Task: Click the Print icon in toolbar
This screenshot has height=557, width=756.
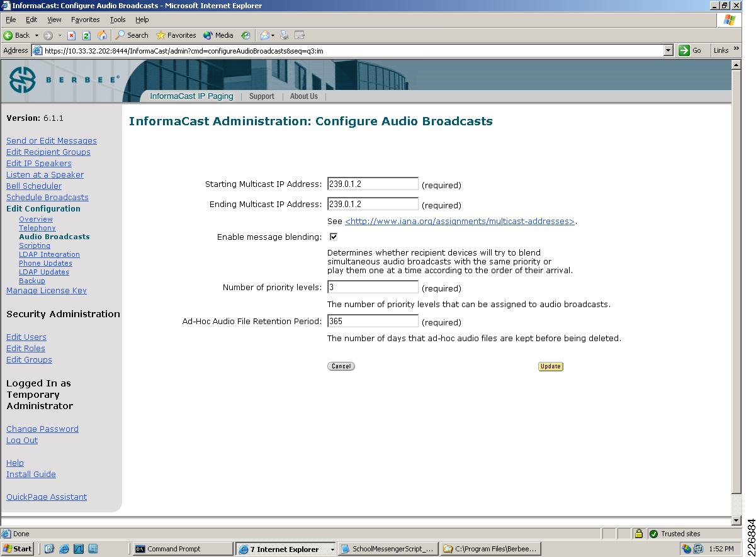Action: click(x=285, y=35)
